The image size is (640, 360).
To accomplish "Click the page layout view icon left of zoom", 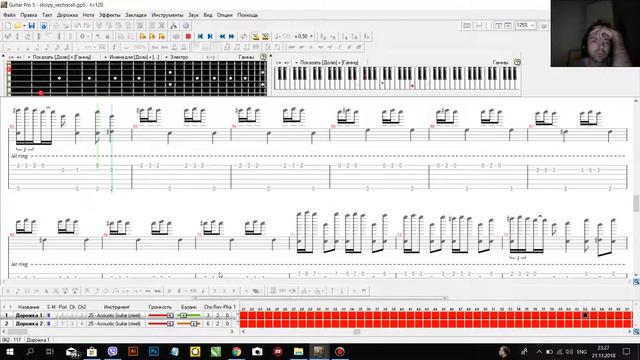I will [x=467, y=26].
